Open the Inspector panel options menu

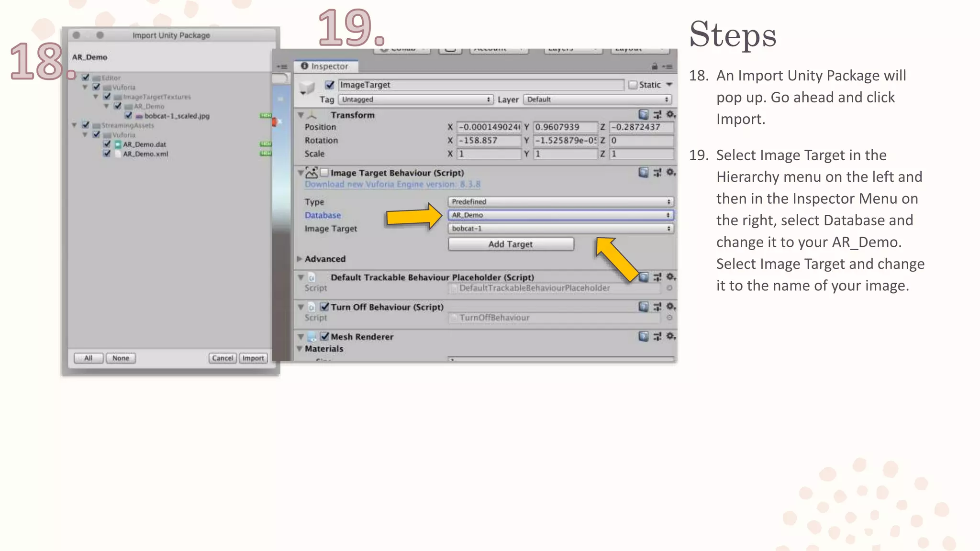point(667,66)
